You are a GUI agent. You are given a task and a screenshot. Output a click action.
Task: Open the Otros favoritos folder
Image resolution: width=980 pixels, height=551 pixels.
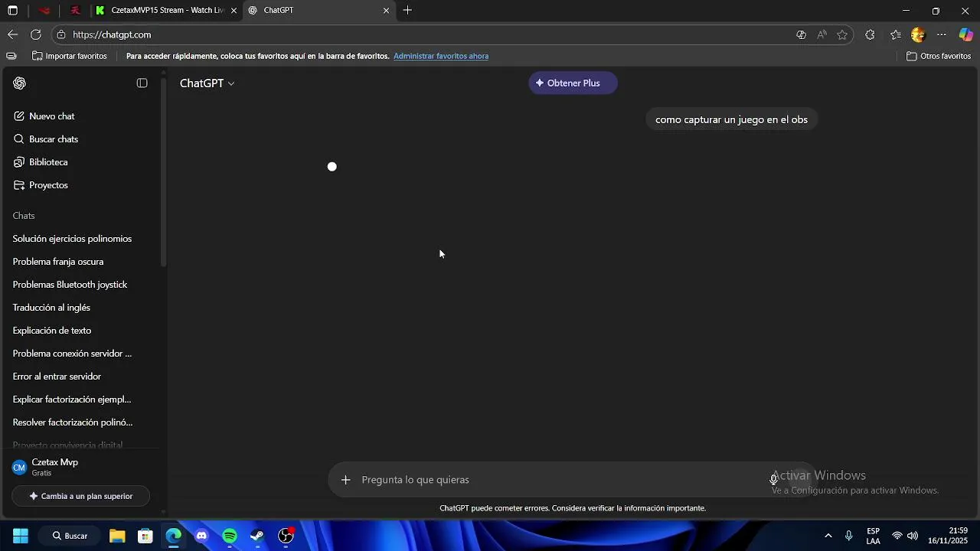tap(939, 56)
